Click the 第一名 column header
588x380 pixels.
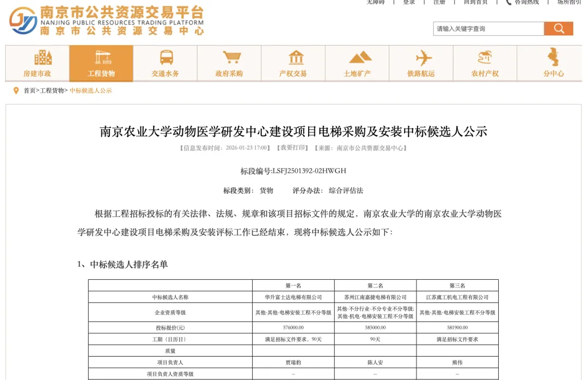point(293,285)
